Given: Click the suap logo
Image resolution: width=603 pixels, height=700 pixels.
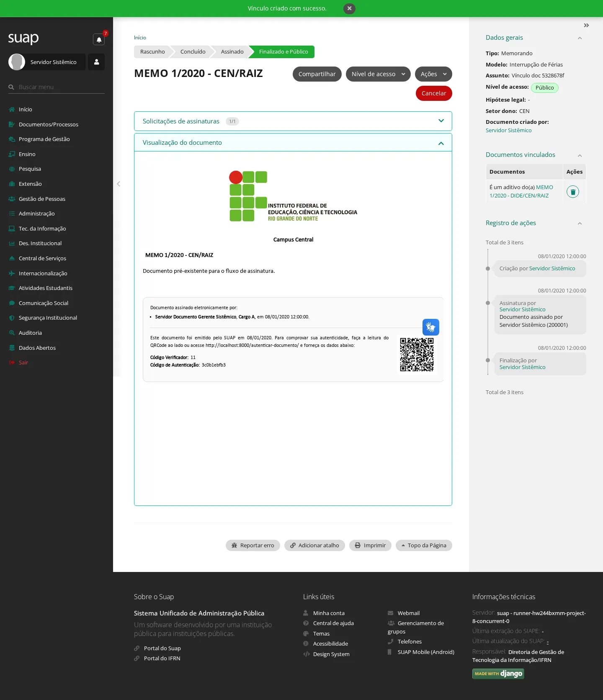Looking at the screenshot, I should (23, 38).
